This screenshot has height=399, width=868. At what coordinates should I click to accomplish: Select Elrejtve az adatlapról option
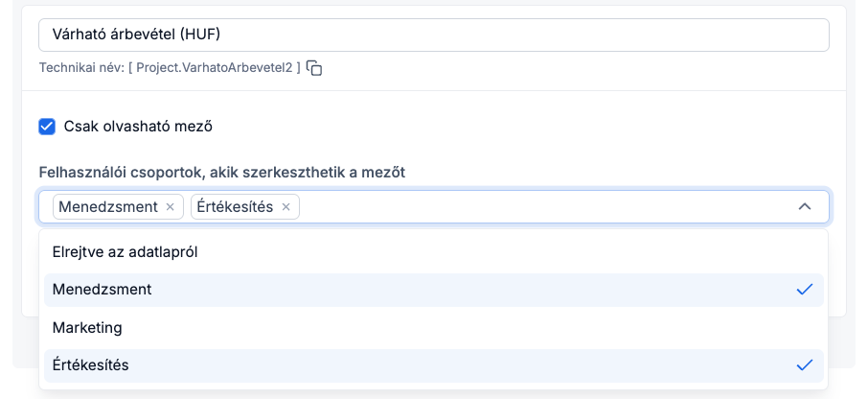pyautogui.click(x=125, y=251)
